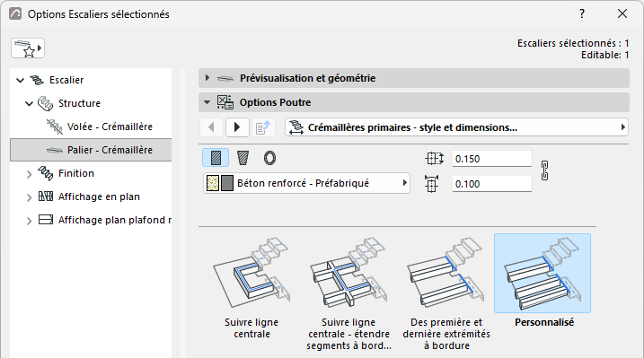Collapse the Escalier tree node

20,81
